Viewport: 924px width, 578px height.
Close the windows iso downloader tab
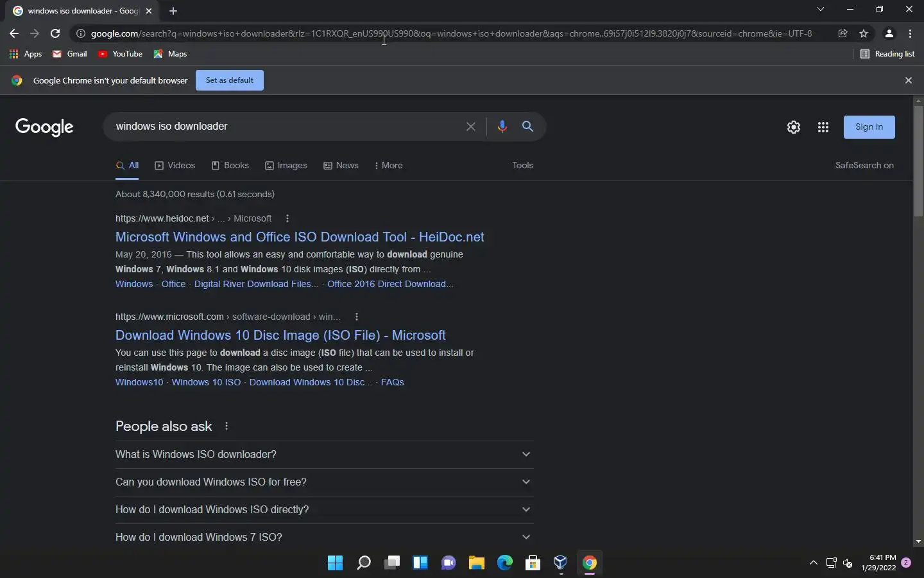149,11
